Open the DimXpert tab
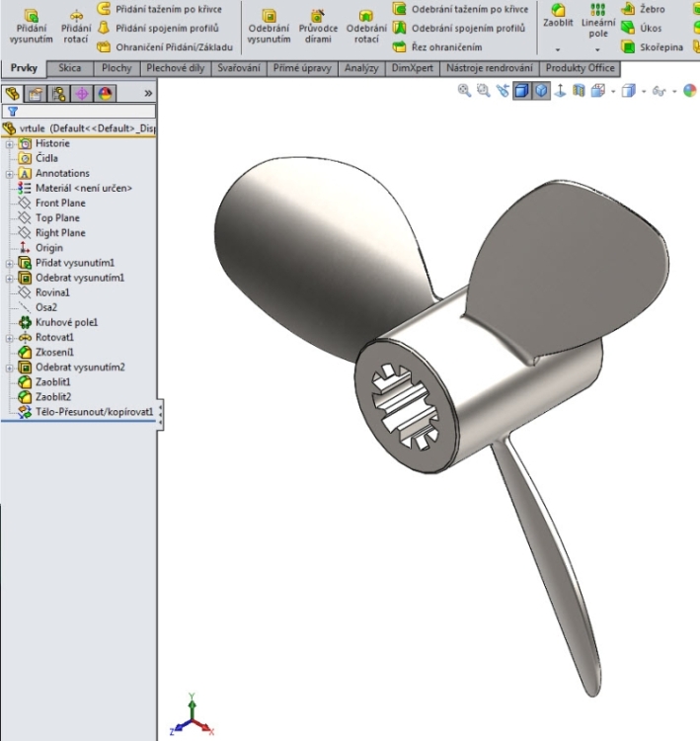This screenshot has width=700, height=741. click(413, 68)
